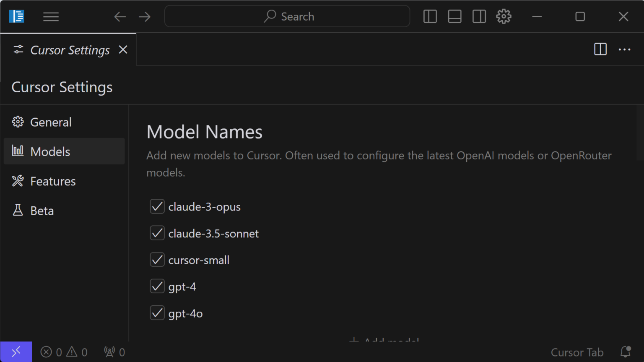Click the "claude-3.5-sonnet" model name text
The image size is (644, 362).
(x=213, y=234)
